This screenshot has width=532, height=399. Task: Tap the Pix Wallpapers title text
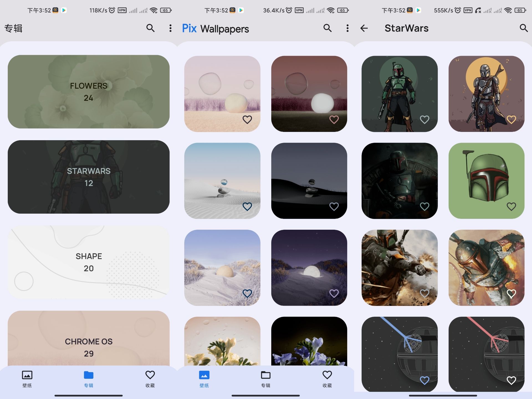215,29
